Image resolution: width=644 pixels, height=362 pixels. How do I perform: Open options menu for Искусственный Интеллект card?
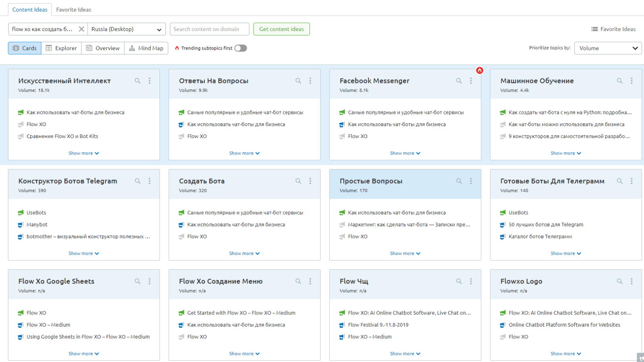(150, 81)
